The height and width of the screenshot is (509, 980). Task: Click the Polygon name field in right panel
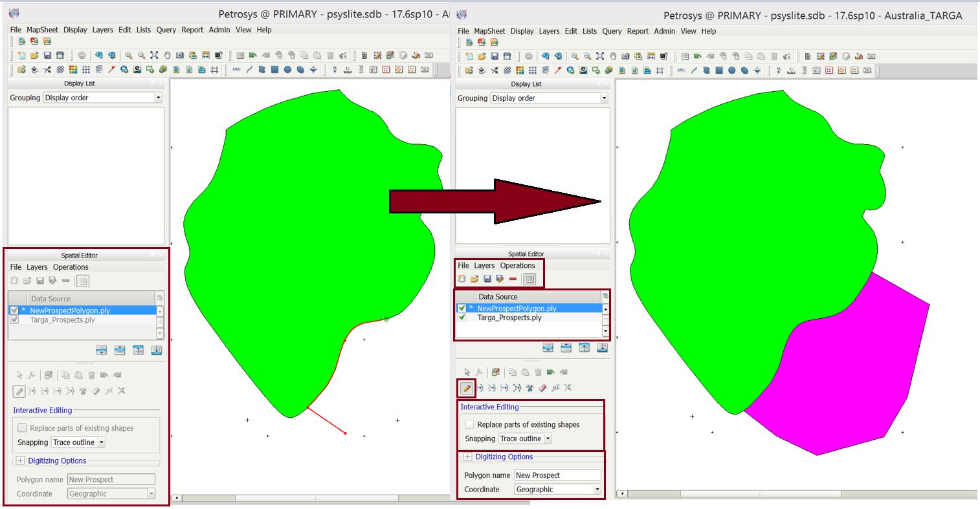(557, 475)
